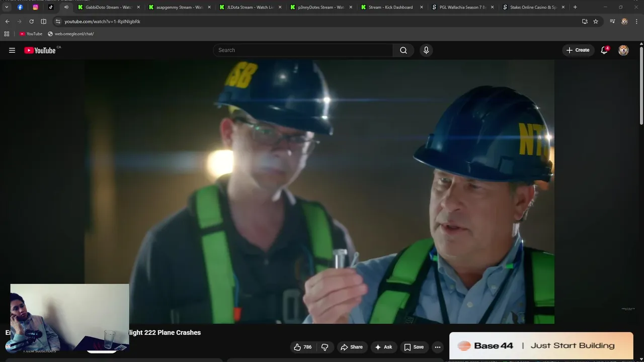Bookmark this page with star icon
The image size is (644, 362).
tap(596, 22)
